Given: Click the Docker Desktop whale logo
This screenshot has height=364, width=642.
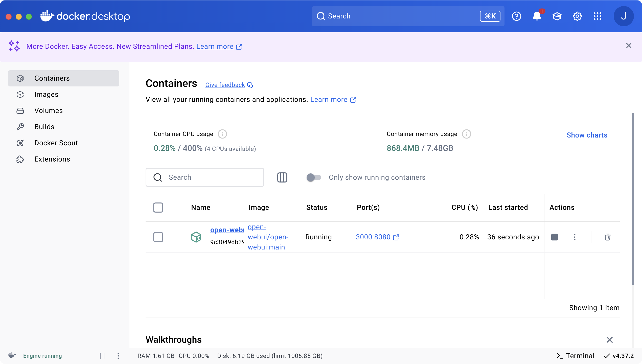Looking at the screenshot, I should click(x=85, y=16).
